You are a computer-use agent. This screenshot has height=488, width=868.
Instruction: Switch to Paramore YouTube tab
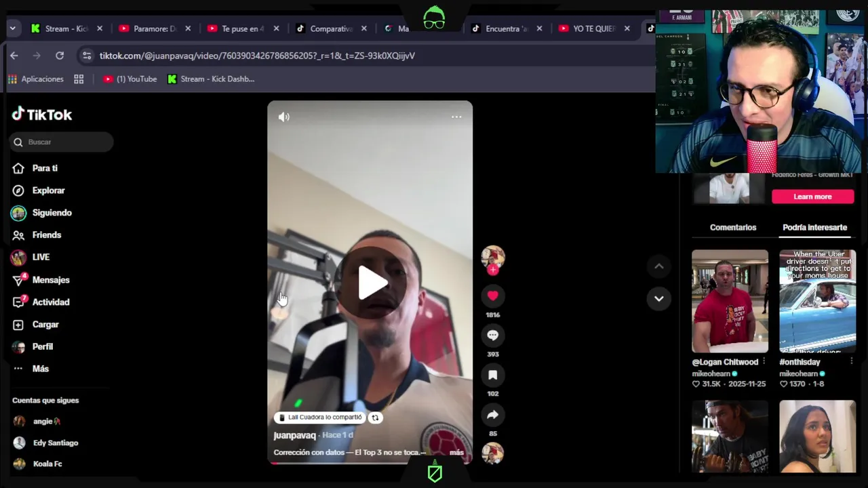pyautogui.click(x=155, y=28)
